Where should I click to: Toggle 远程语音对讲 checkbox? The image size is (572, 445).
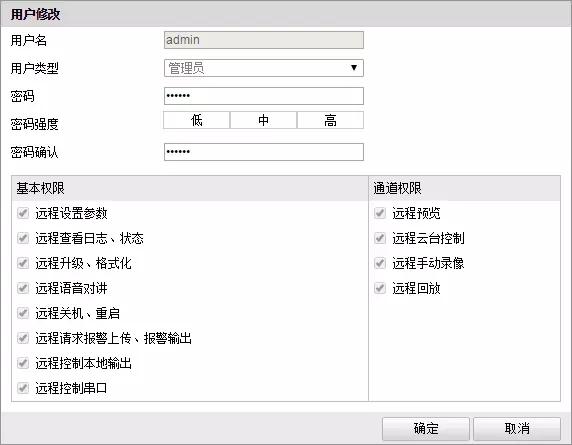pyautogui.click(x=23, y=288)
